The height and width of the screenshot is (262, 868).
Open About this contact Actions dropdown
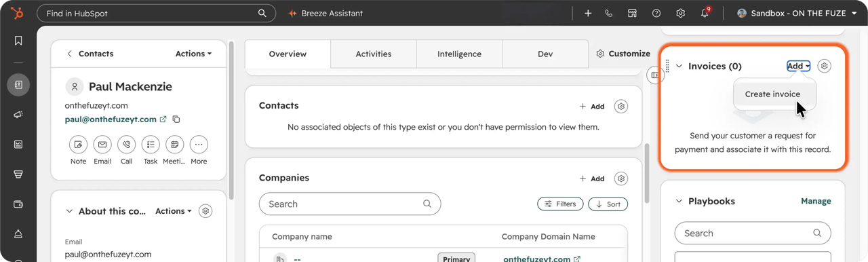[x=174, y=211]
